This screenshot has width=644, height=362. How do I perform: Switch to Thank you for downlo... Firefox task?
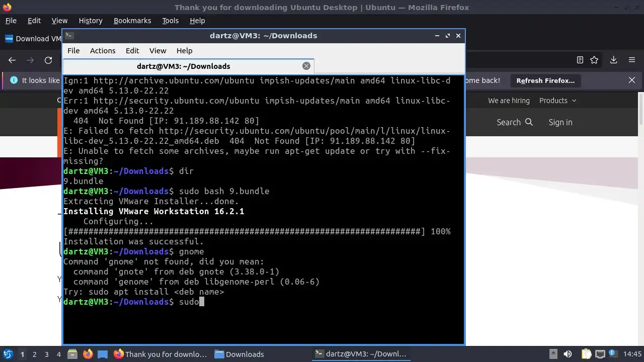point(160,354)
